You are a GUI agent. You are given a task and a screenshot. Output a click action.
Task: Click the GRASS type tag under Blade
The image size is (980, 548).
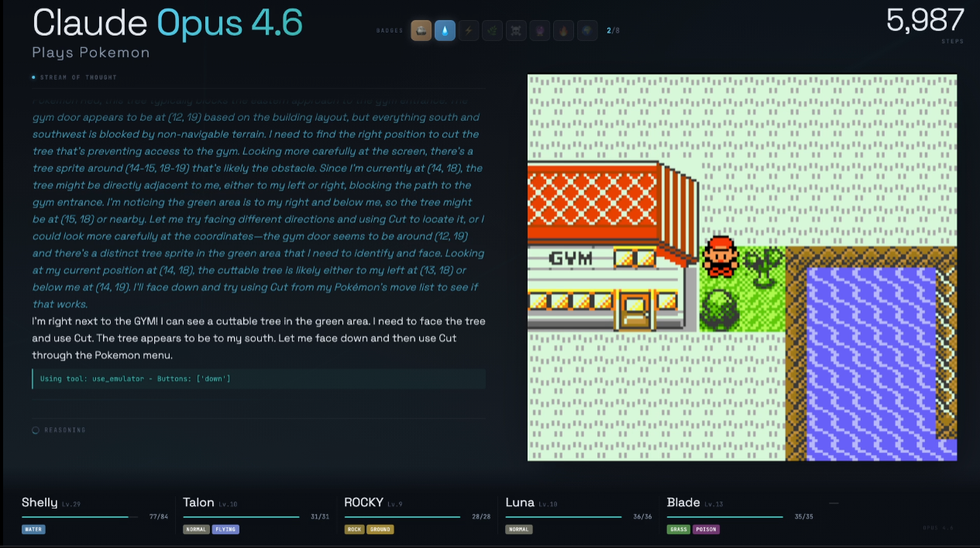[x=678, y=529]
